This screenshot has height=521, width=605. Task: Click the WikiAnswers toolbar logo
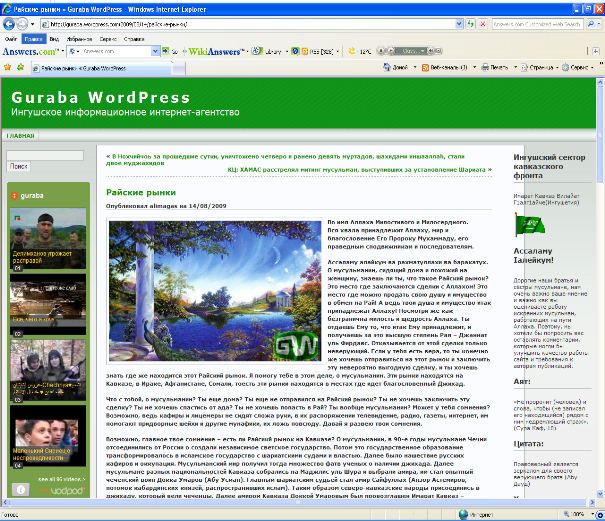pos(216,51)
